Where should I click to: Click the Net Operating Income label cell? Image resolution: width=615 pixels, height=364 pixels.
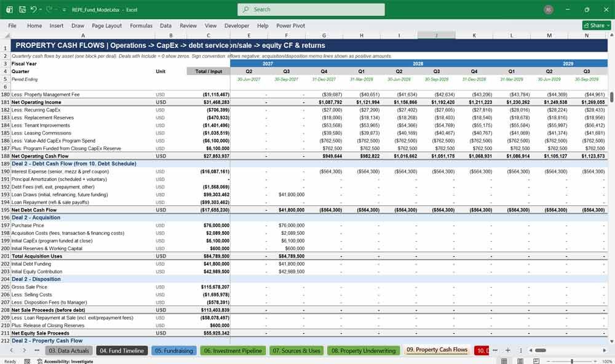click(x=36, y=102)
